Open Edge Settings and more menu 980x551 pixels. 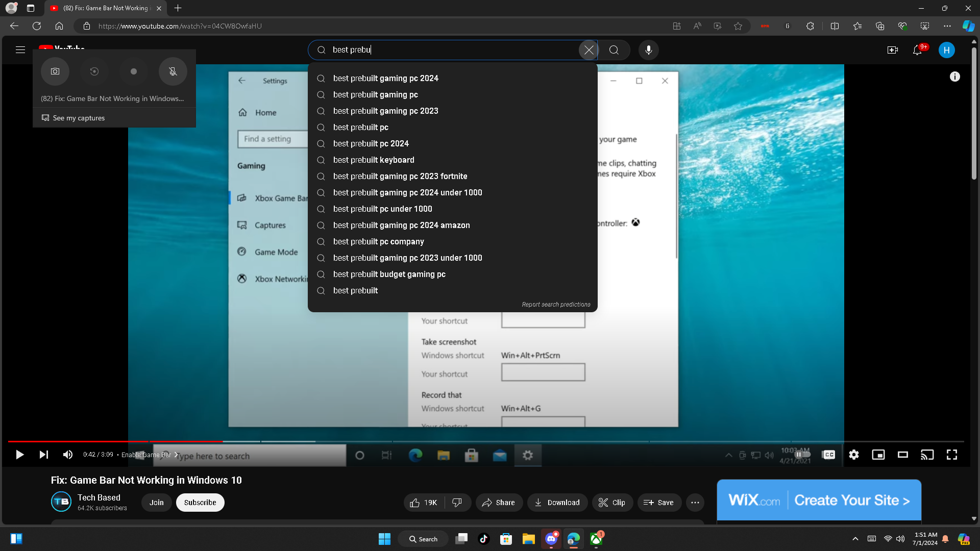pyautogui.click(x=947, y=26)
